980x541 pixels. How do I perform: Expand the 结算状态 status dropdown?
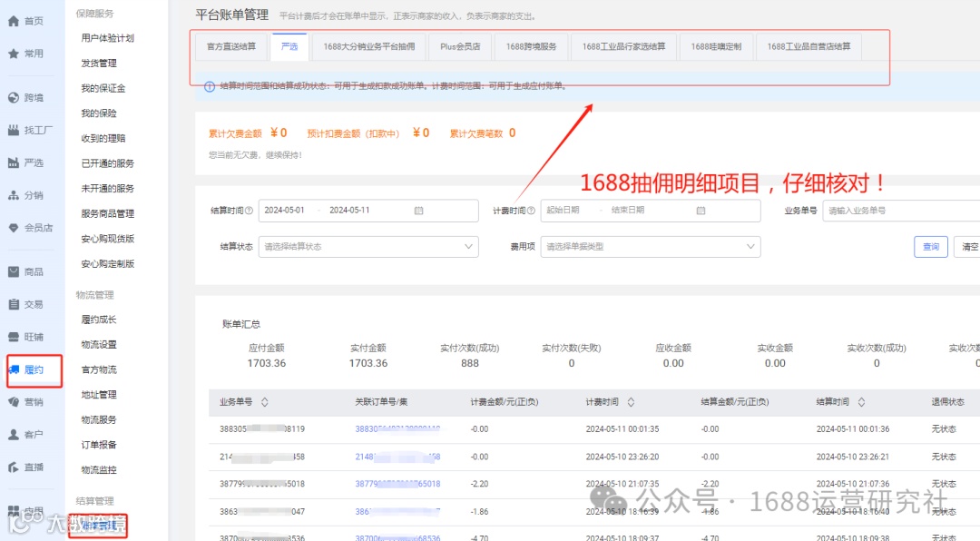(x=368, y=246)
